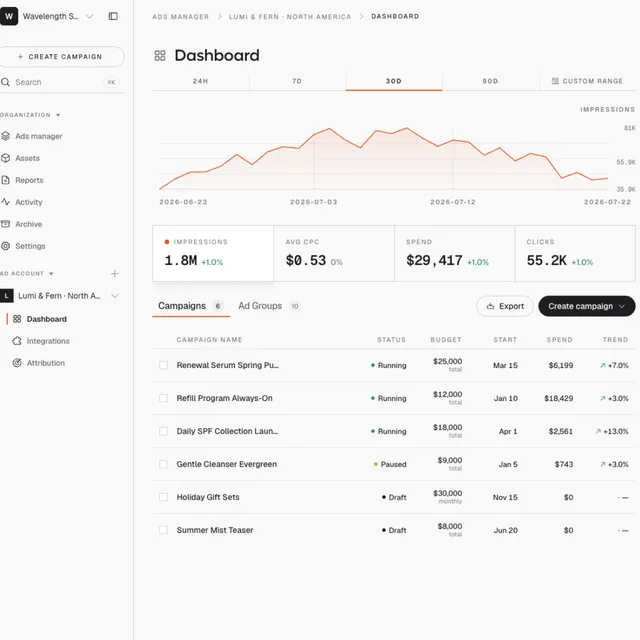Select the 30D time range tab
The width and height of the screenshot is (640, 640).
(x=394, y=81)
